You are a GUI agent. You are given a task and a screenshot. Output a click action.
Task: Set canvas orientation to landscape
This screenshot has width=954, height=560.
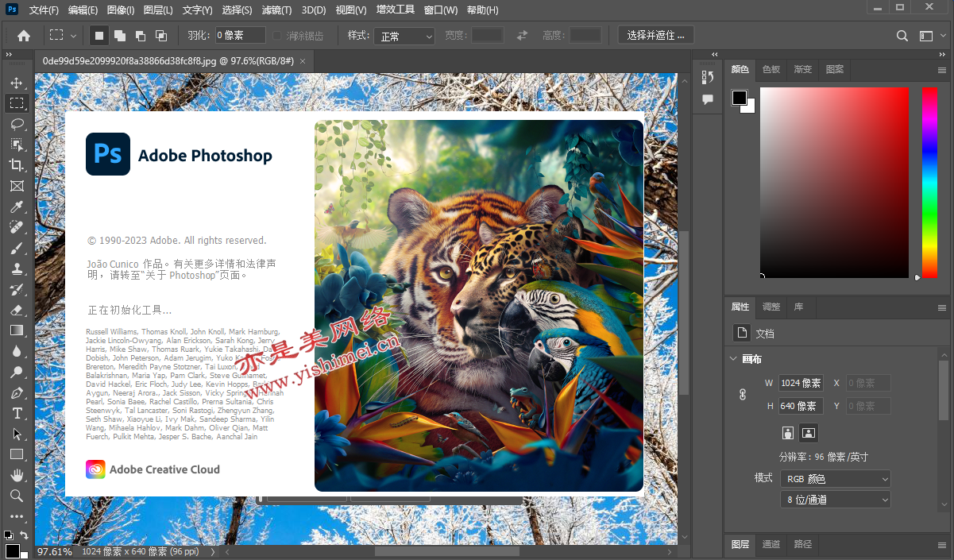point(809,433)
